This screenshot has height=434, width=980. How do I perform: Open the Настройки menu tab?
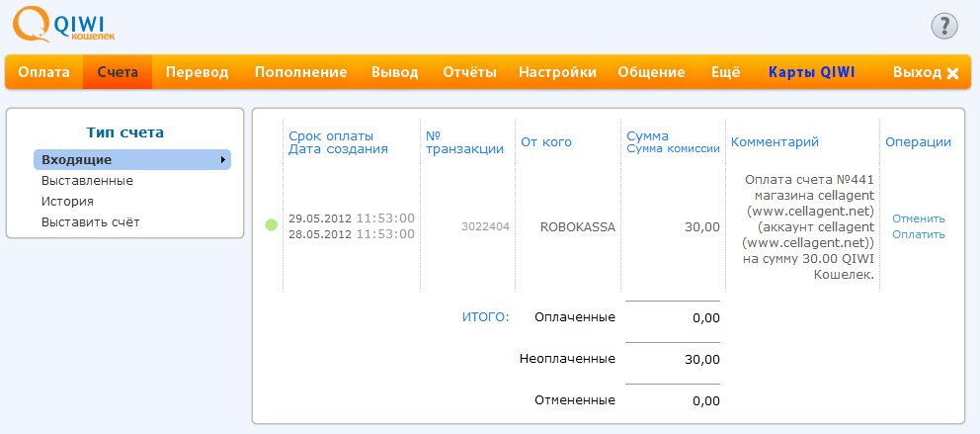557,72
